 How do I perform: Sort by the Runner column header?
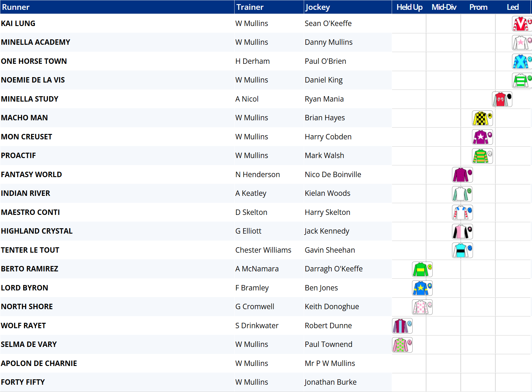tap(16, 7)
